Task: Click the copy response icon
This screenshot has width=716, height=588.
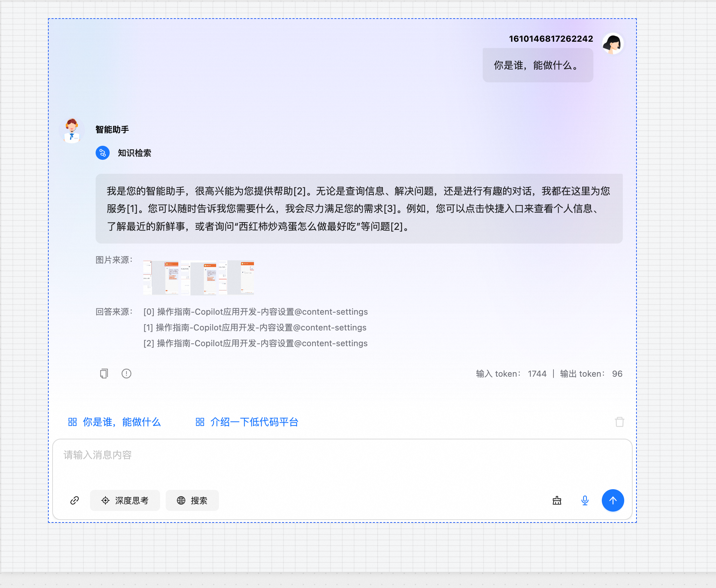Action: tap(104, 374)
